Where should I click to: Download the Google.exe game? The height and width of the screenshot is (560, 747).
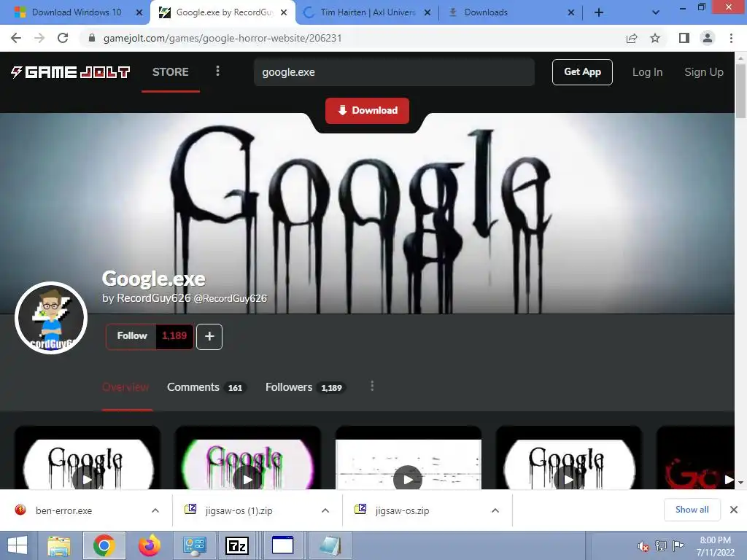click(x=368, y=111)
